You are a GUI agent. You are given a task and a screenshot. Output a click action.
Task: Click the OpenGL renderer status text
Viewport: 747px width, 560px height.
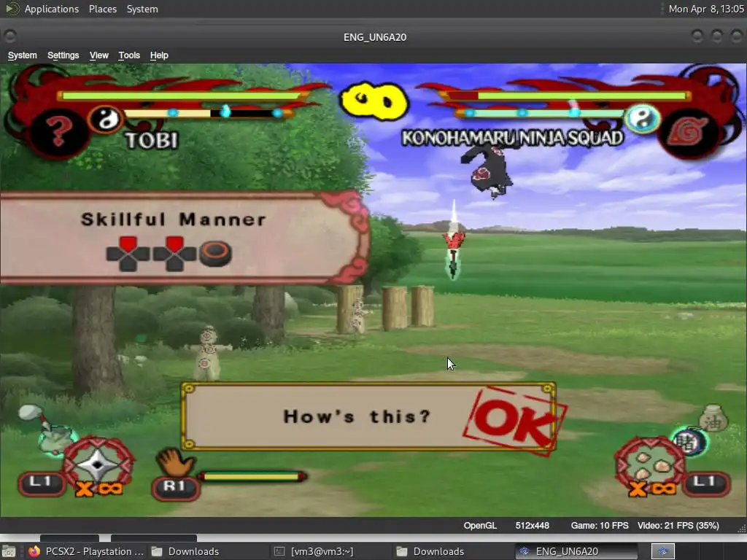coord(480,525)
